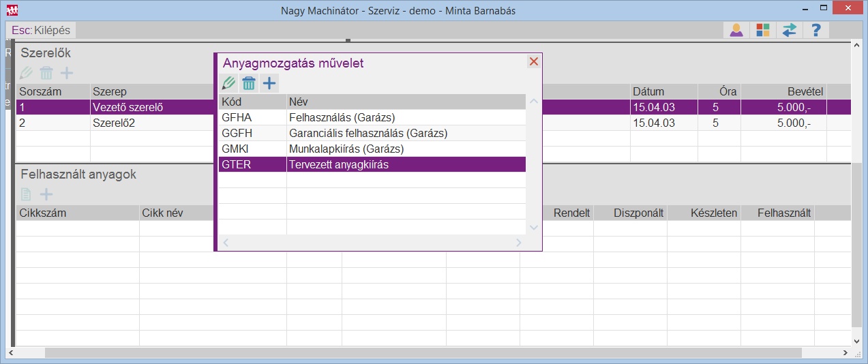Click the Kód column header

(252, 102)
